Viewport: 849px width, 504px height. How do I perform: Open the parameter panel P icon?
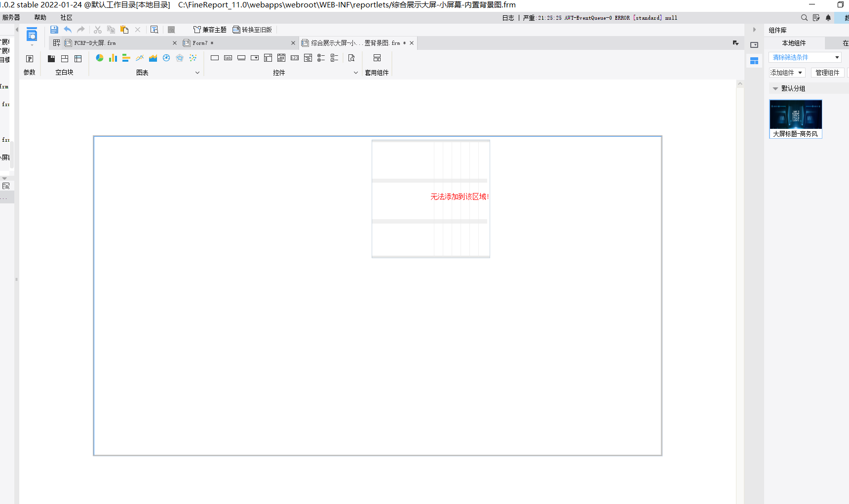coord(30,59)
